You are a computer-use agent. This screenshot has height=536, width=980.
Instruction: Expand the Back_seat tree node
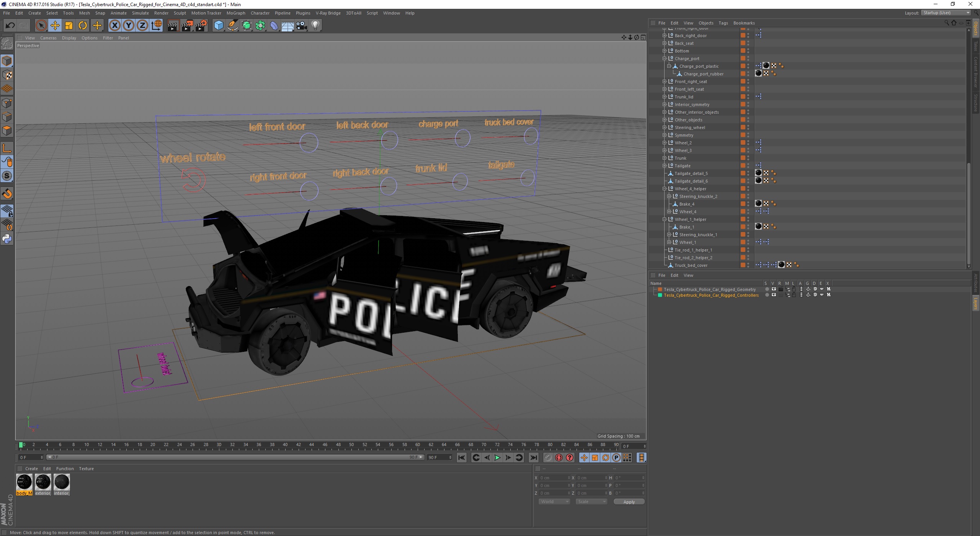point(665,43)
